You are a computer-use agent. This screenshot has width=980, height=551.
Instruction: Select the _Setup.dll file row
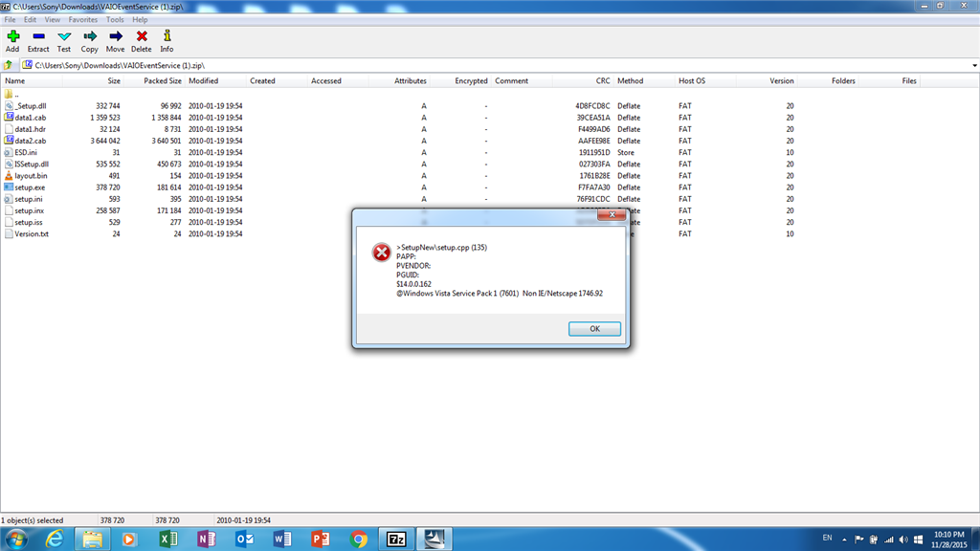coord(31,106)
